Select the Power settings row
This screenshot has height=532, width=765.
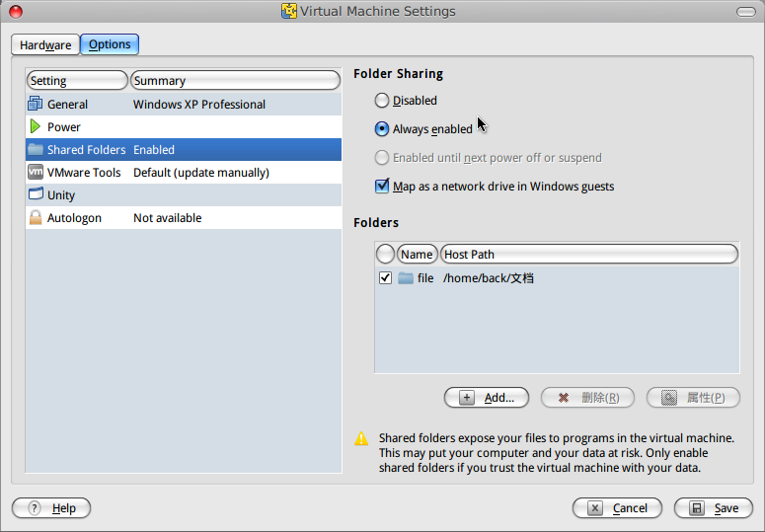click(184, 126)
